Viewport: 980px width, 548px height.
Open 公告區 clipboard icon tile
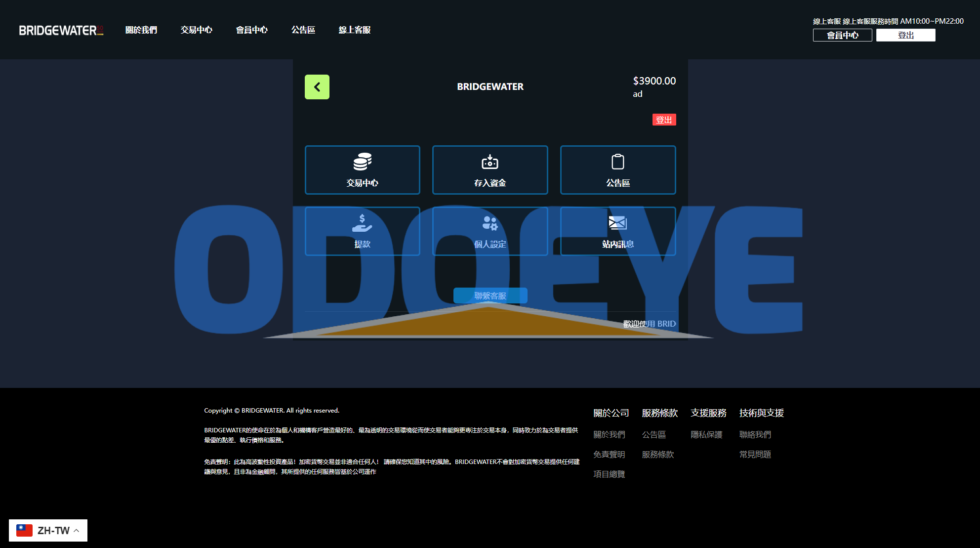pos(617,169)
